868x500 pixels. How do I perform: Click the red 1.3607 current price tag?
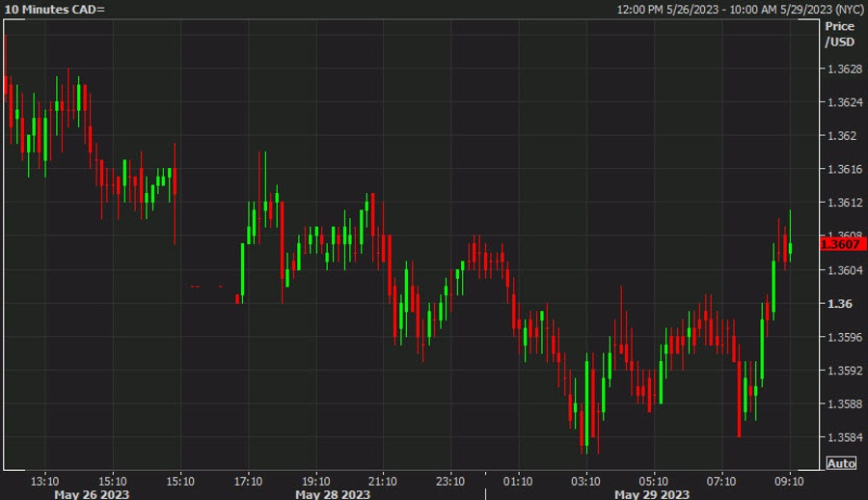pyautogui.click(x=840, y=245)
